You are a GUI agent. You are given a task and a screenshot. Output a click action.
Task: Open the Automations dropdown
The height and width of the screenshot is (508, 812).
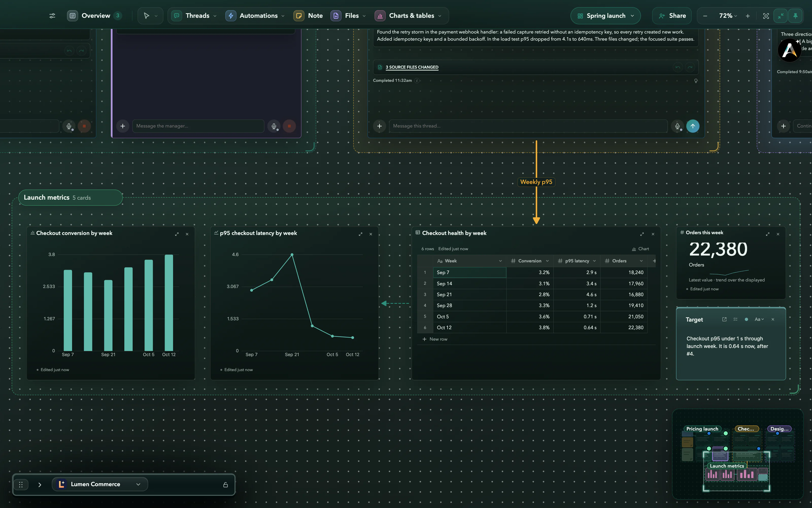click(283, 16)
